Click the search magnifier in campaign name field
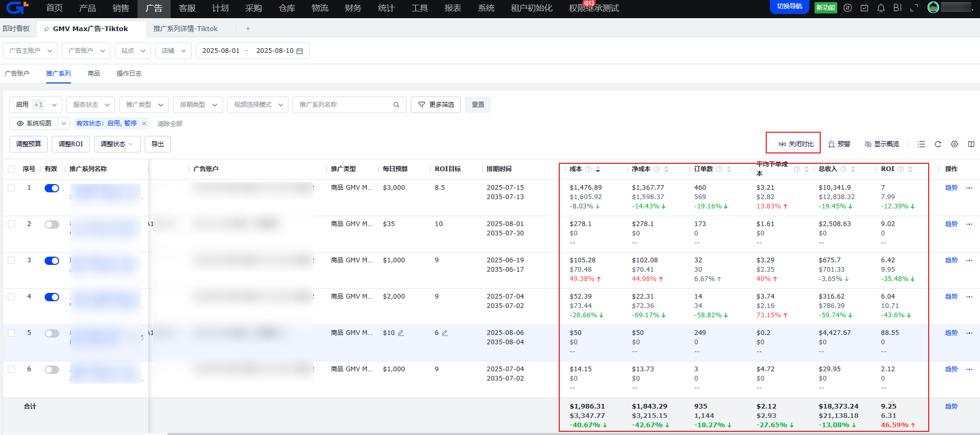 click(396, 105)
